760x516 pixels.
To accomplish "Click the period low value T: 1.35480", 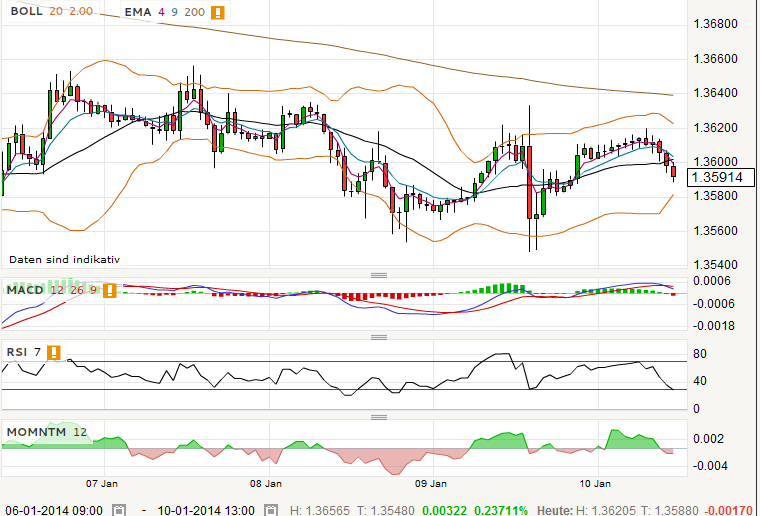I will [x=386, y=511].
